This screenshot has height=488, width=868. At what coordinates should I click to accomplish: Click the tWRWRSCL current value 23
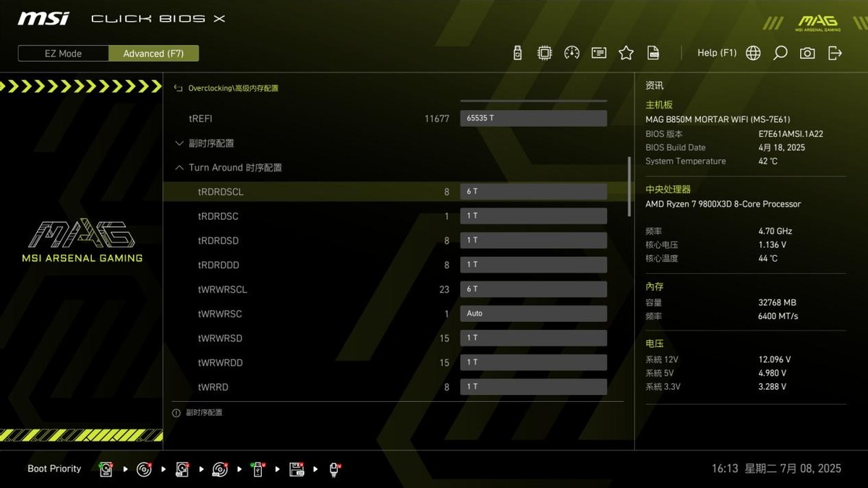pyautogui.click(x=444, y=290)
